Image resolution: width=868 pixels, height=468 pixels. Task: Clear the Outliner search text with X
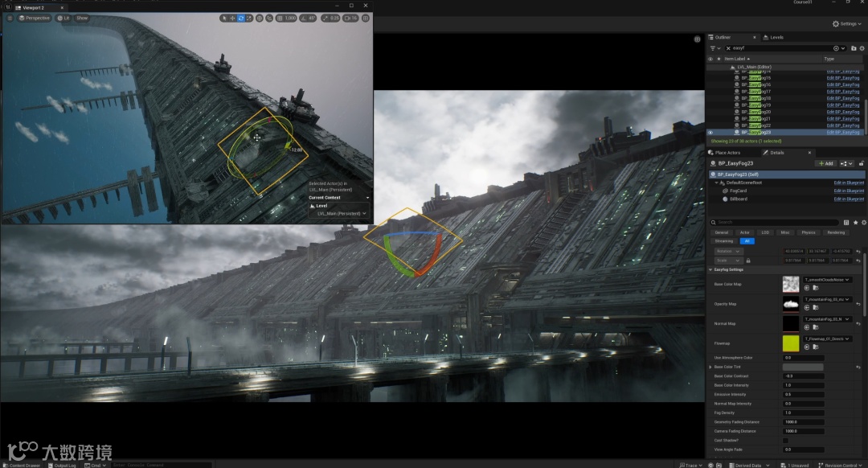[728, 48]
